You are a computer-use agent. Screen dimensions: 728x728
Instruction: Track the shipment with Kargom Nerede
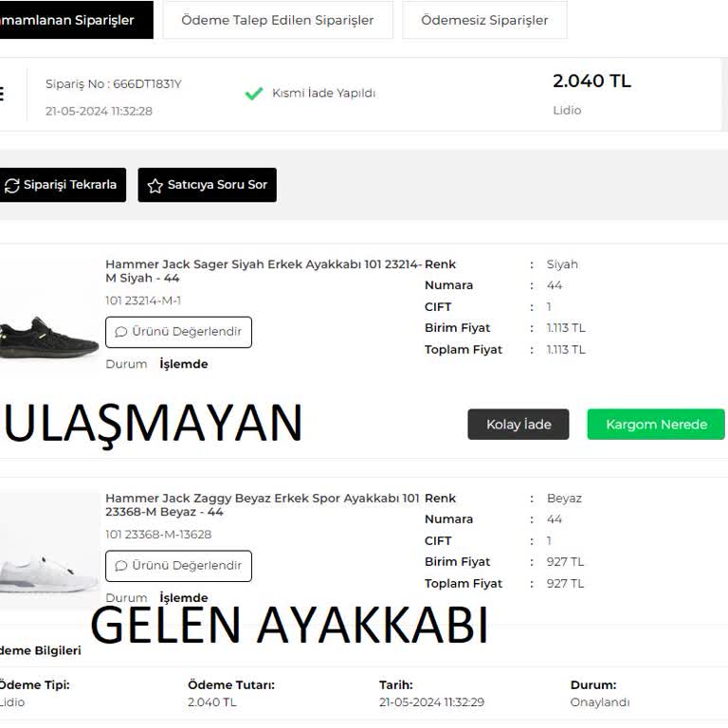[656, 425]
